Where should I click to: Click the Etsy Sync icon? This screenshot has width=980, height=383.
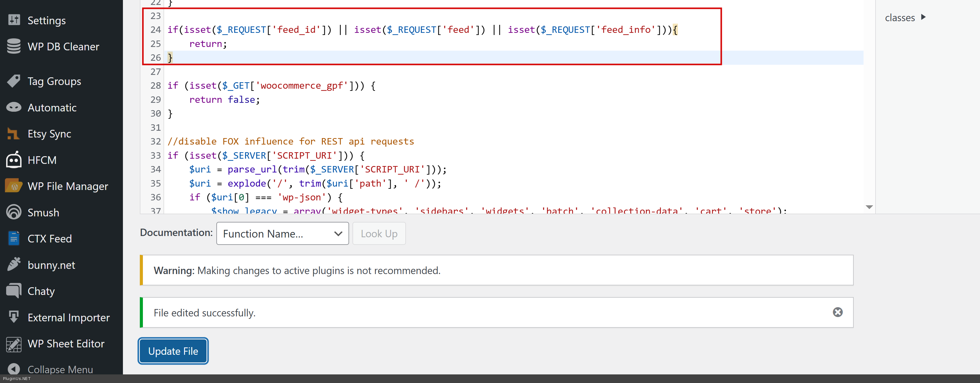click(x=13, y=134)
